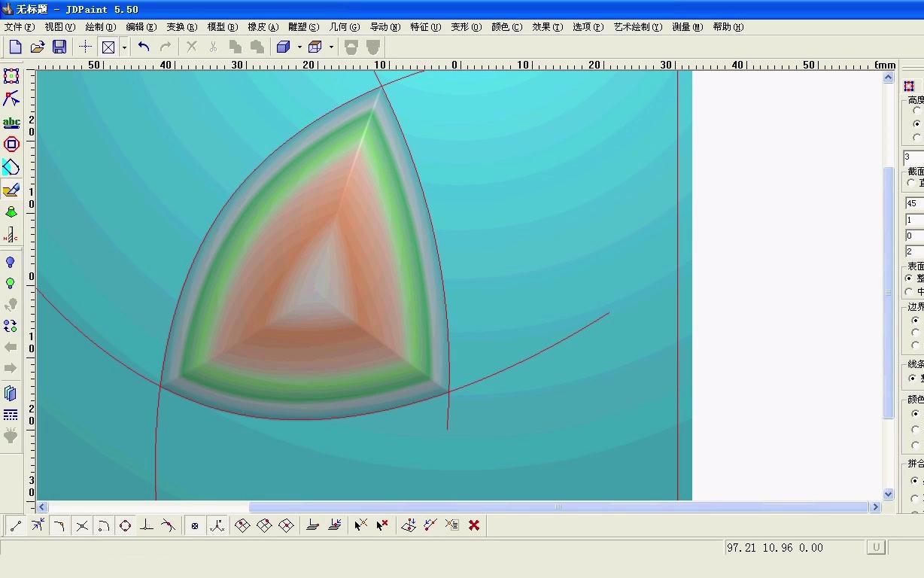924x578 pixels.
Task: Select the red octagon tool in sidebar
Action: pyautogui.click(x=11, y=144)
